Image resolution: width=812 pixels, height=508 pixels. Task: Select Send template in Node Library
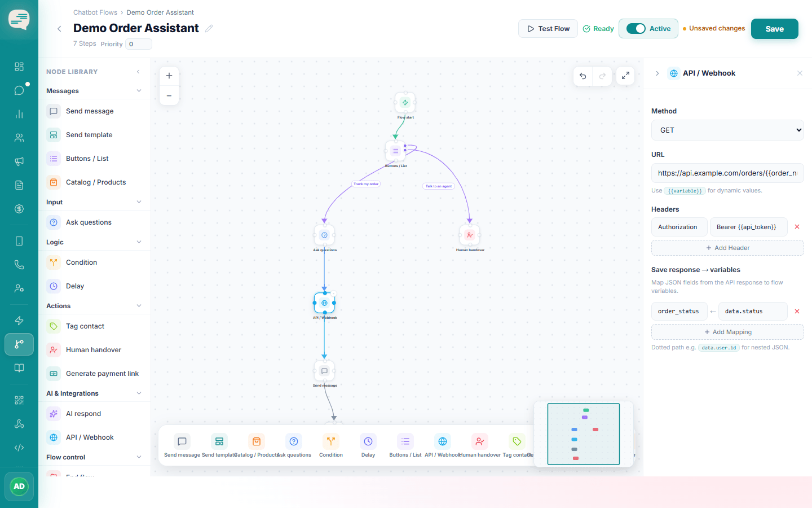[x=95, y=135]
